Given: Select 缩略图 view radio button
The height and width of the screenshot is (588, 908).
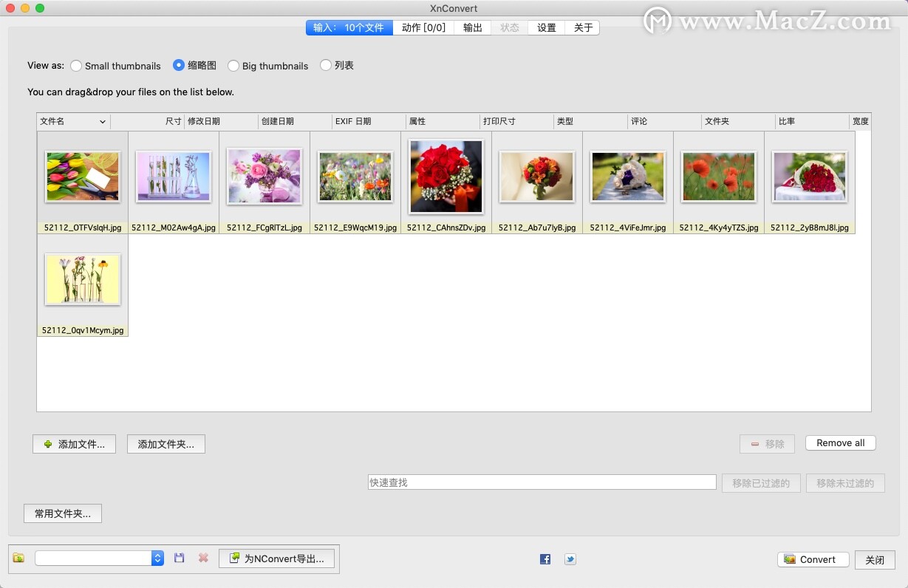Looking at the screenshot, I should click(x=179, y=65).
